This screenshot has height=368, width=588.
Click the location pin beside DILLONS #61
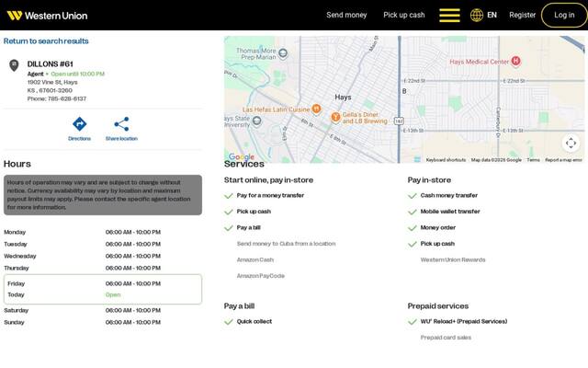coord(14,65)
